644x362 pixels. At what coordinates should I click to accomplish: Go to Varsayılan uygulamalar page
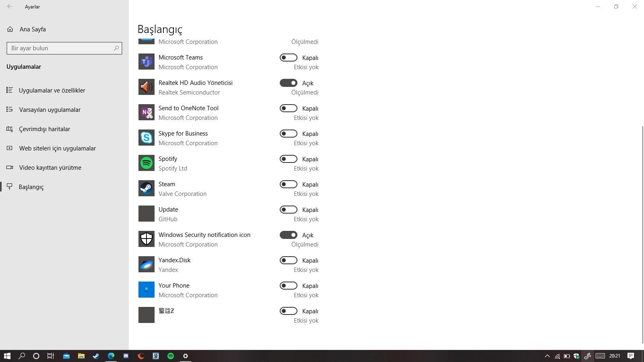click(64, 110)
